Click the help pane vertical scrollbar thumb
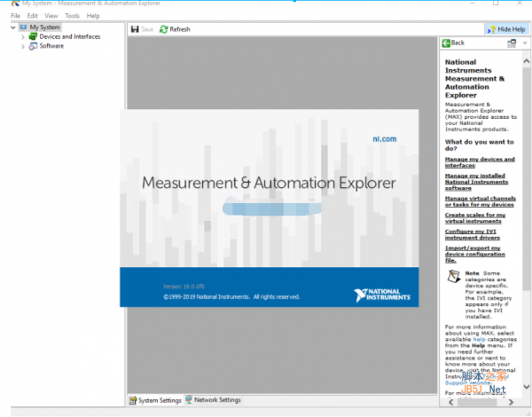Viewport: 532px width, 417px height. [x=526, y=178]
